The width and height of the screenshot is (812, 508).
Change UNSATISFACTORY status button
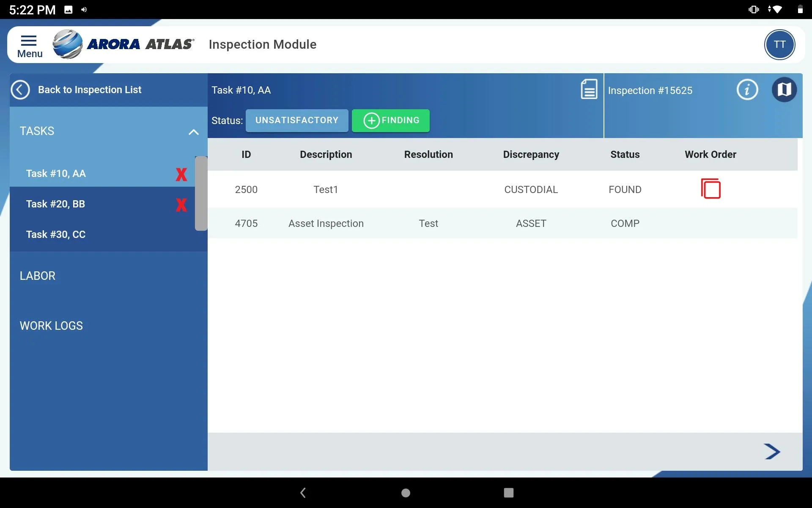click(x=297, y=121)
